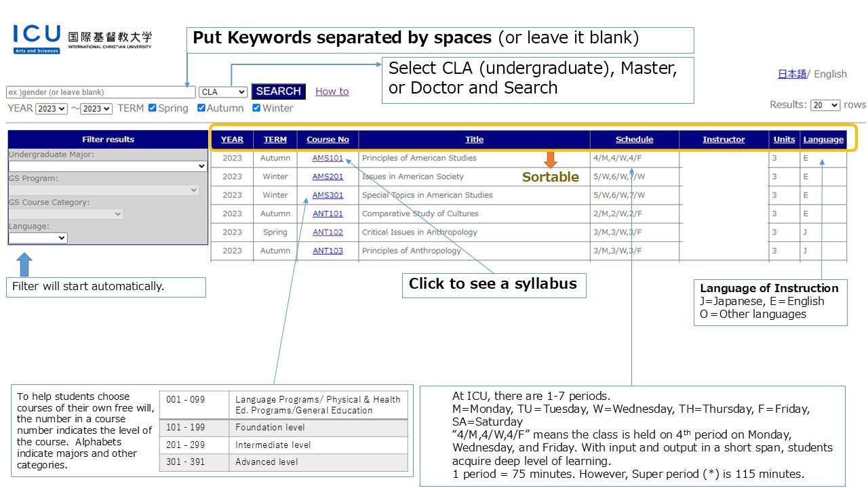Switch to Japanese with 日本語 link

792,74
